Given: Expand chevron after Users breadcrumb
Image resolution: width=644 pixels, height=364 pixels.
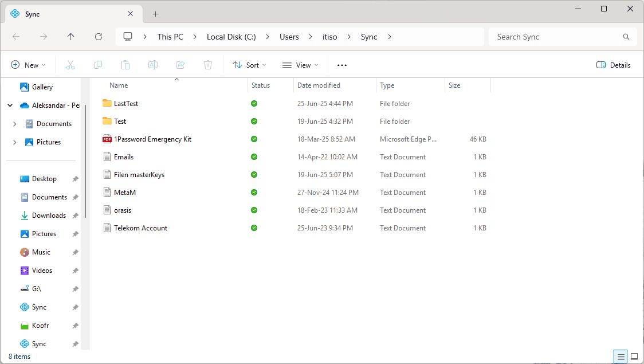Looking at the screenshot, I should pyautogui.click(x=311, y=37).
